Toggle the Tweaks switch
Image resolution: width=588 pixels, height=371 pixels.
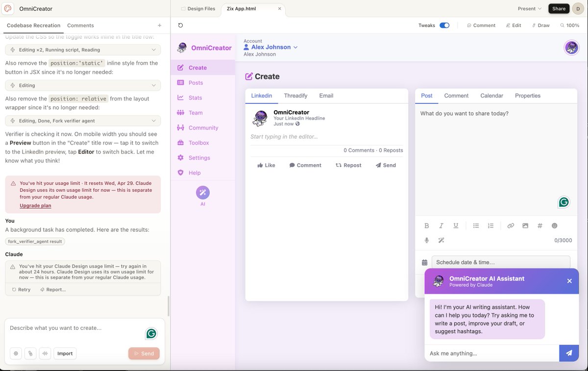(x=444, y=25)
